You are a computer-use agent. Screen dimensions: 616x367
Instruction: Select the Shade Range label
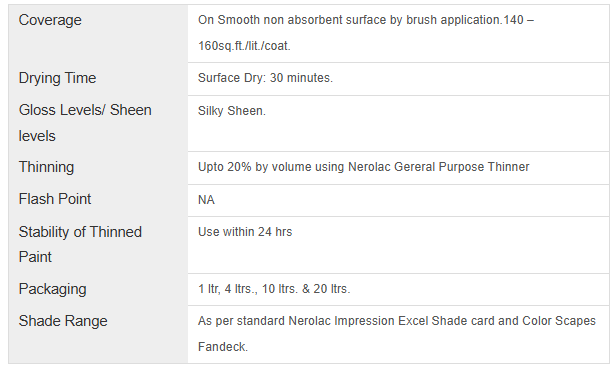click(63, 321)
